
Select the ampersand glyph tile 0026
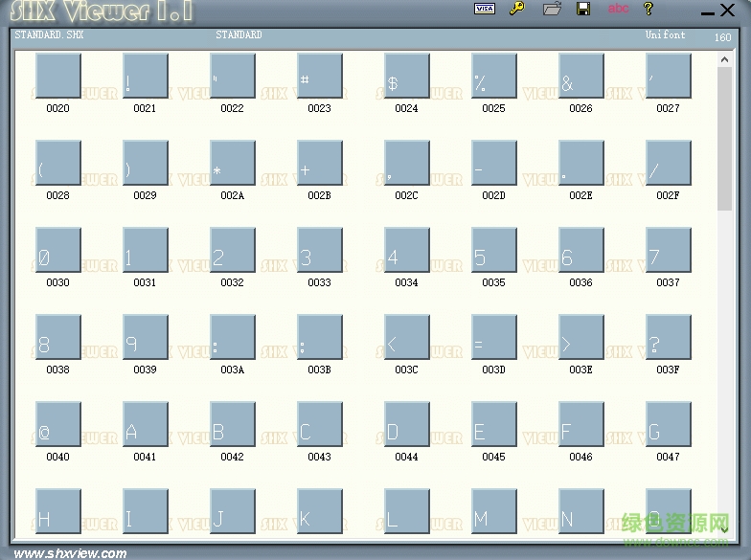coord(580,76)
